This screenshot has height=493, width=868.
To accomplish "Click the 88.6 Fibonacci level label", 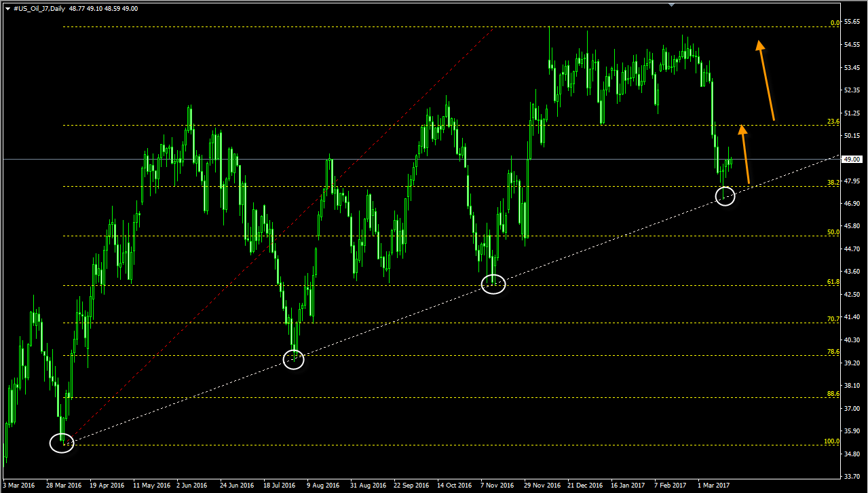I will pyautogui.click(x=834, y=393).
